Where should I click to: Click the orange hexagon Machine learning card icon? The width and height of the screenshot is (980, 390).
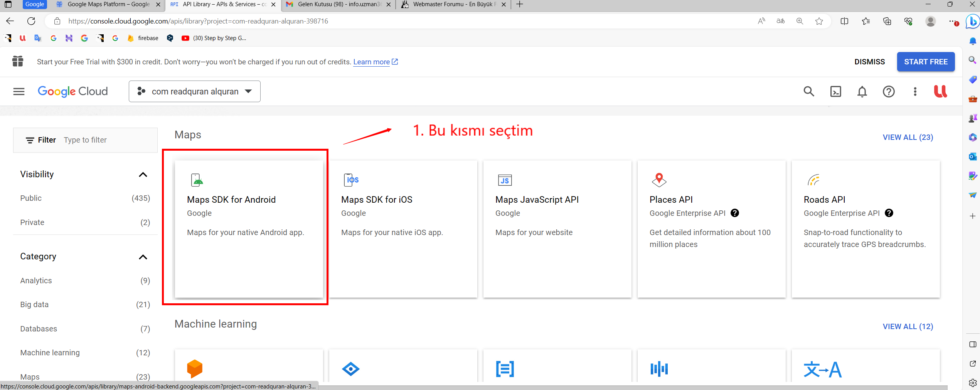(195, 369)
